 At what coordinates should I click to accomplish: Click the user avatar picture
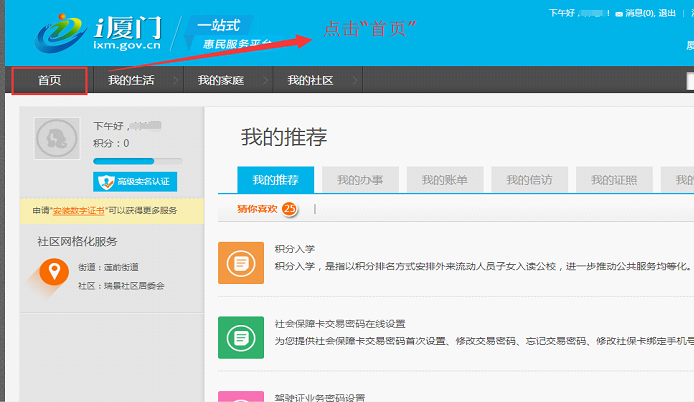(56, 138)
